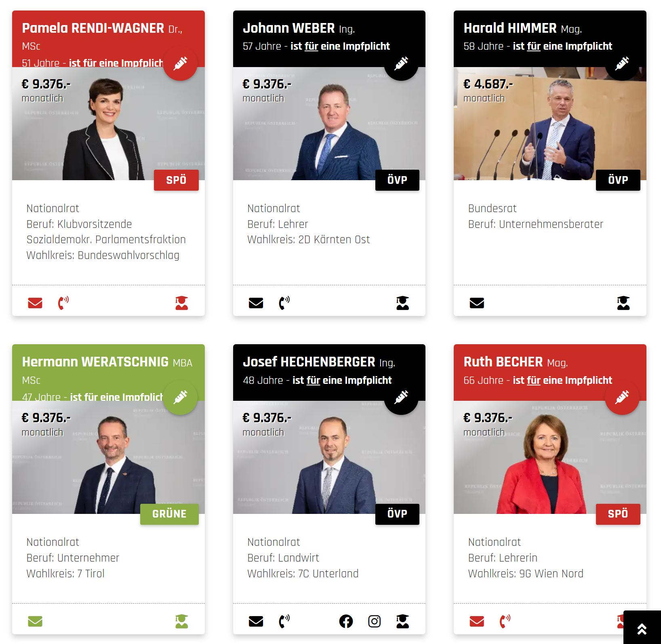This screenshot has height=644, width=661.
Task: Click ÖVP badge on Harald Himmer's card
Action: click(618, 180)
